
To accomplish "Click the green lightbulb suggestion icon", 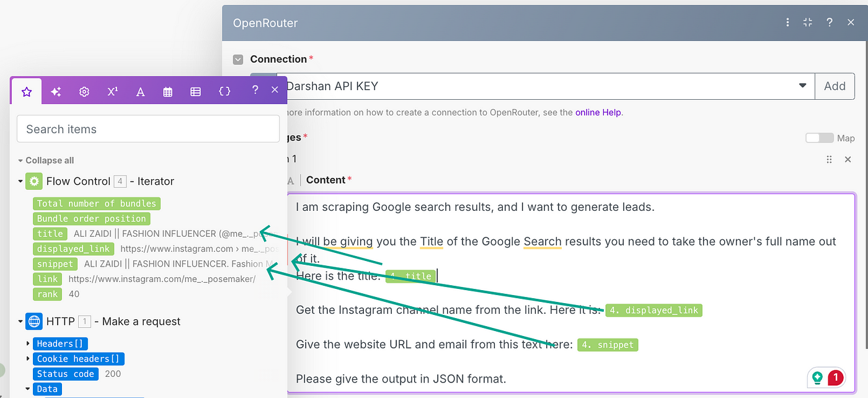I will 818,377.
